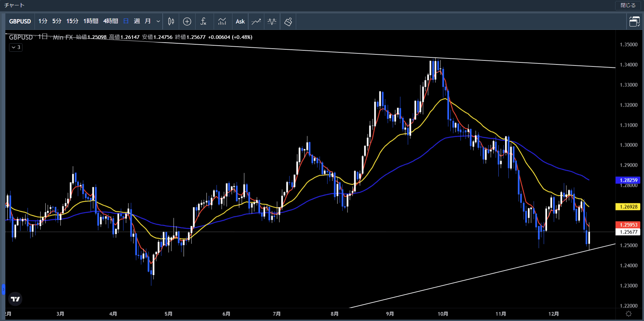Click the 1.30000 price axis label

[x=629, y=145]
